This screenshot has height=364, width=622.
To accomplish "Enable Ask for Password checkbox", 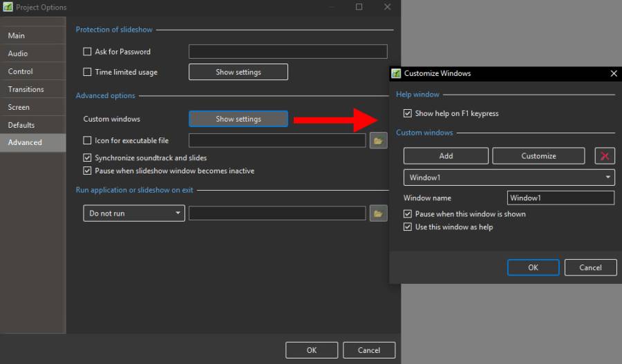I will pos(87,52).
